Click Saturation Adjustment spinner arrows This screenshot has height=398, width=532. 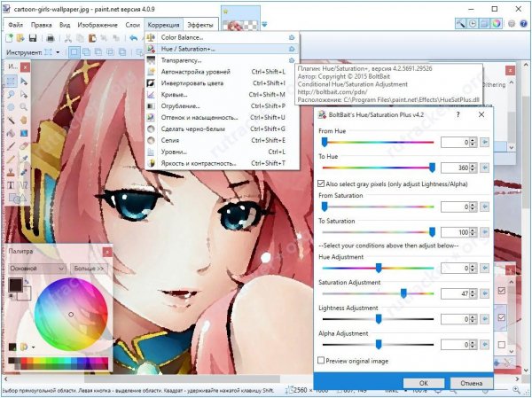(473, 293)
